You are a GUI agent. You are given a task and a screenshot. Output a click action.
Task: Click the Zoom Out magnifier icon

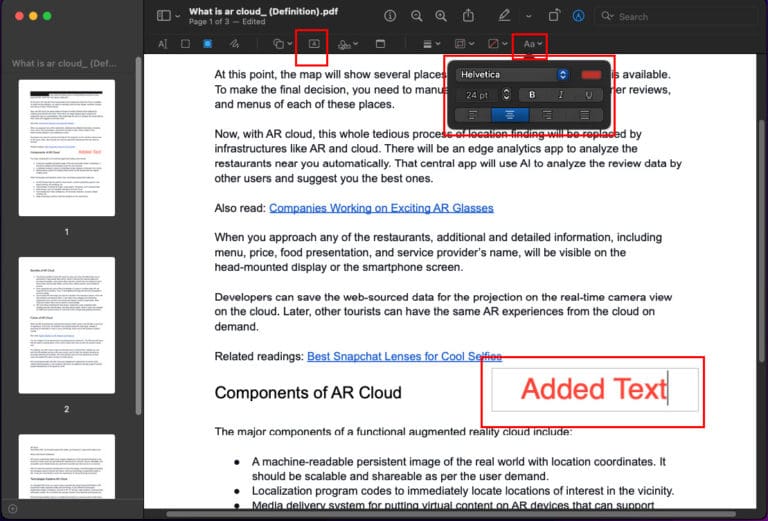pos(417,16)
